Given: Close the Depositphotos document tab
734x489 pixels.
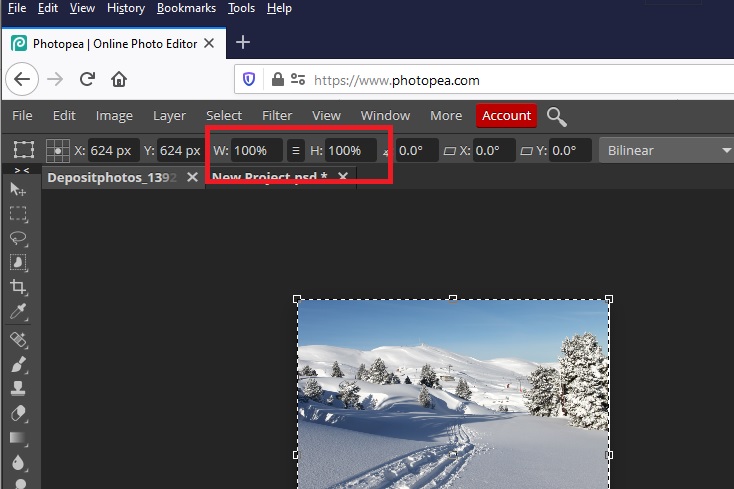Looking at the screenshot, I should point(192,177).
